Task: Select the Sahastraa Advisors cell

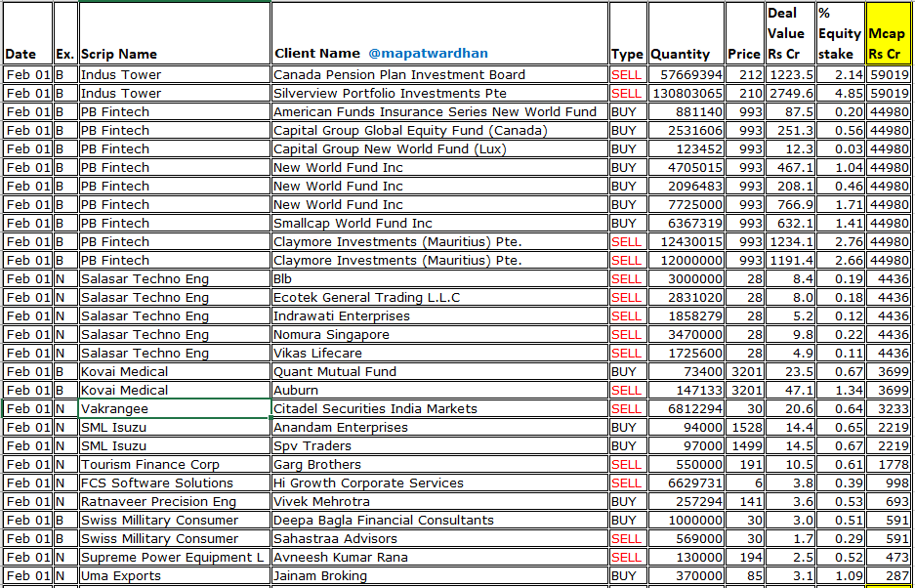Action: [x=440, y=538]
